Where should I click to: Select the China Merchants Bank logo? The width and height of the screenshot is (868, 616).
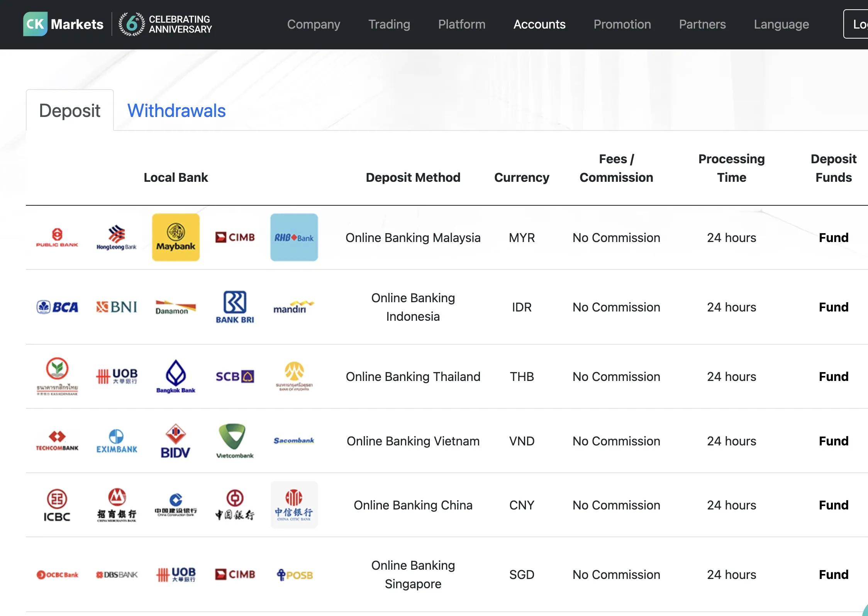[x=117, y=505]
